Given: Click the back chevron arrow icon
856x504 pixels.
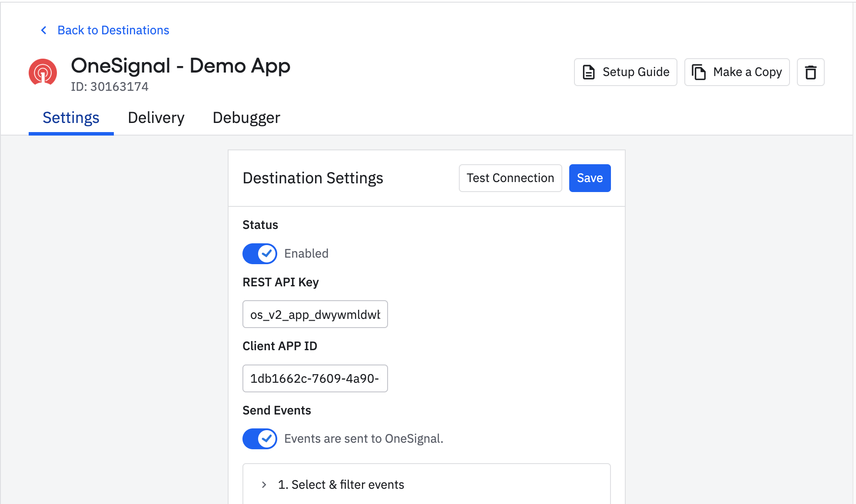Looking at the screenshot, I should [43, 30].
